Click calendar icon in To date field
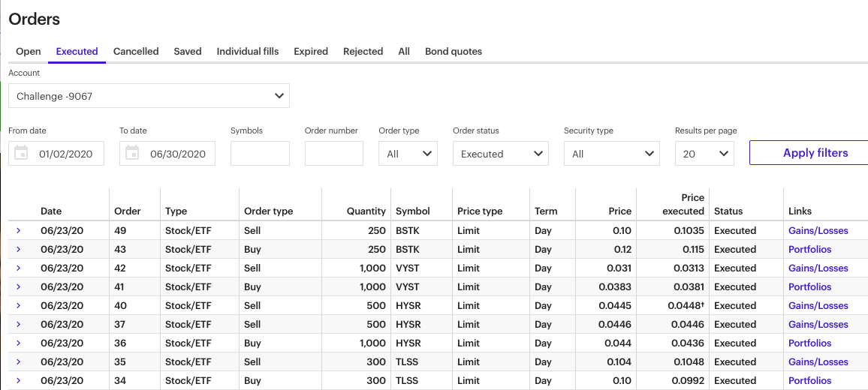This screenshot has height=390, width=868. click(x=133, y=153)
